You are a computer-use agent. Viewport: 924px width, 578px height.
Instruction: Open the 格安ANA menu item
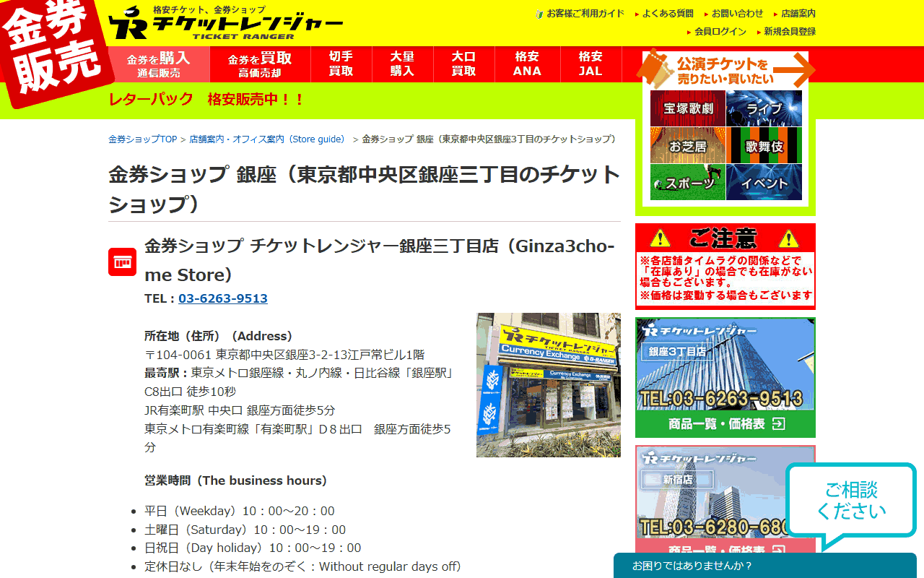point(527,64)
